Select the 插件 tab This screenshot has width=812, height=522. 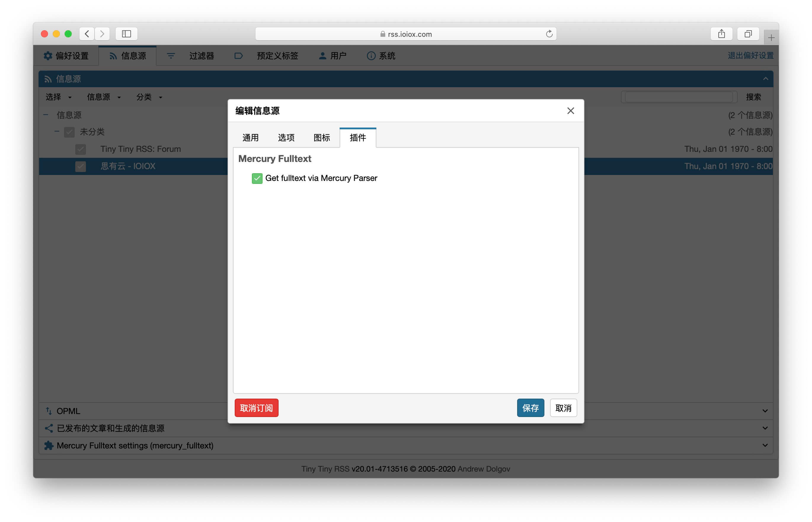[358, 138]
